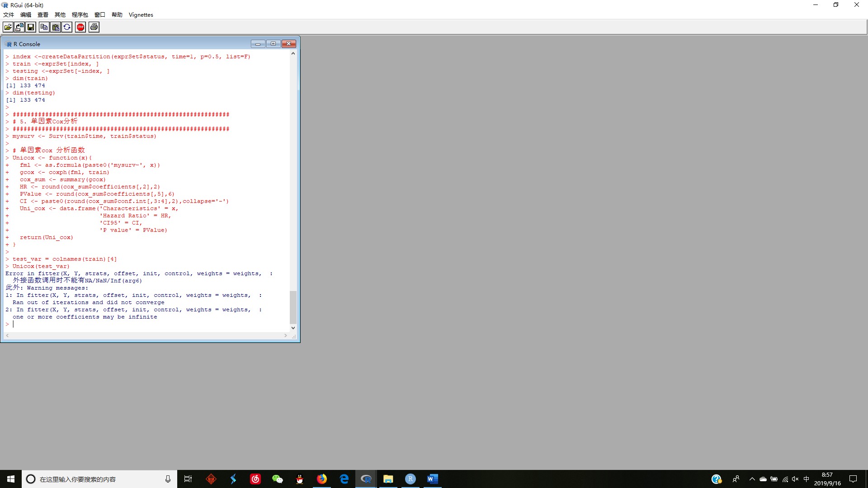Restore down the RGui main window
Screen dimensions: 868x488
coord(836,5)
